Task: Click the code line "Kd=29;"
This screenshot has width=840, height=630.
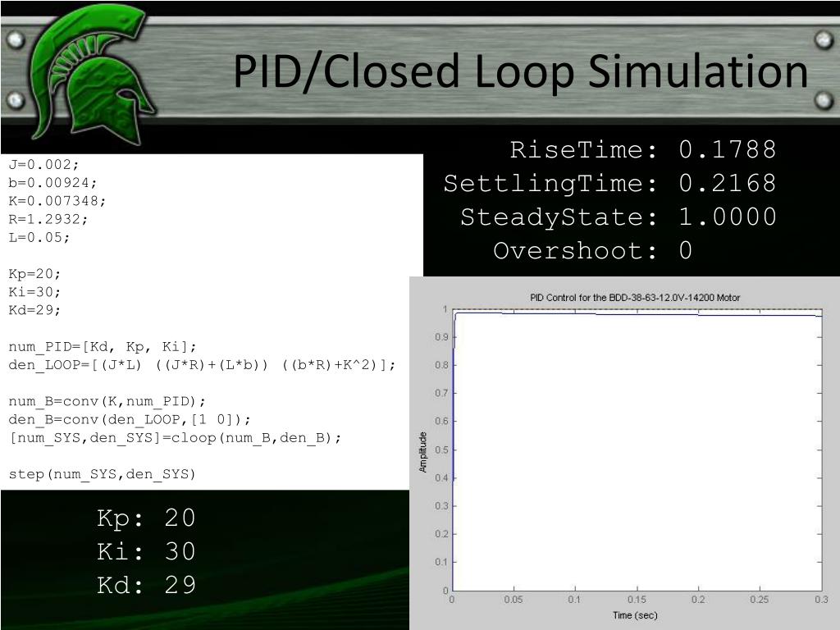Action: tap(34, 310)
